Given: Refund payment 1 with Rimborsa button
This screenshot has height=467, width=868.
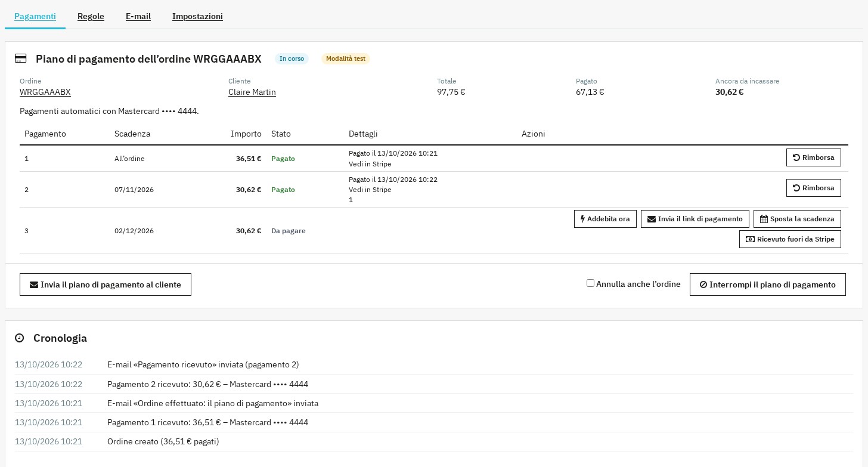Looking at the screenshot, I should pyautogui.click(x=813, y=157).
